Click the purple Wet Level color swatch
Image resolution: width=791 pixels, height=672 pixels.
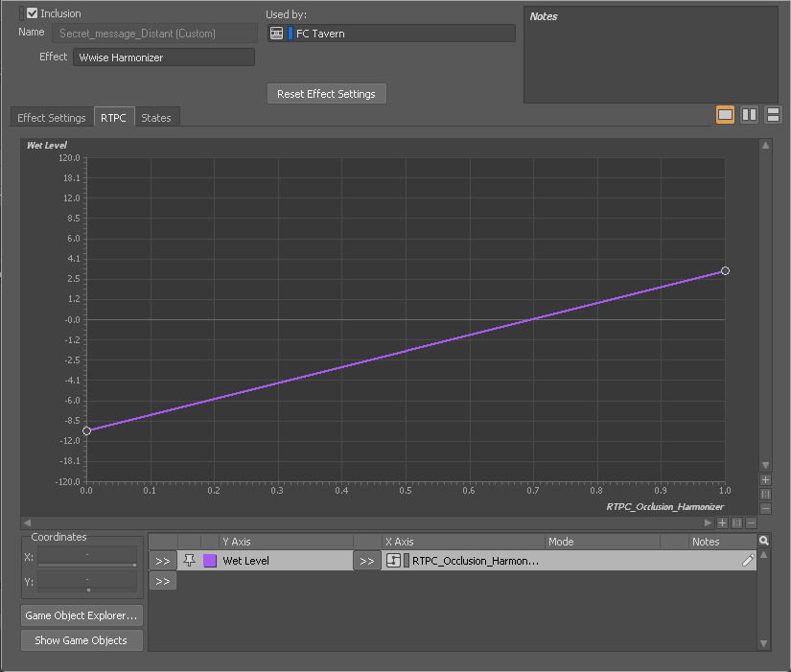pyautogui.click(x=210, y=561)
